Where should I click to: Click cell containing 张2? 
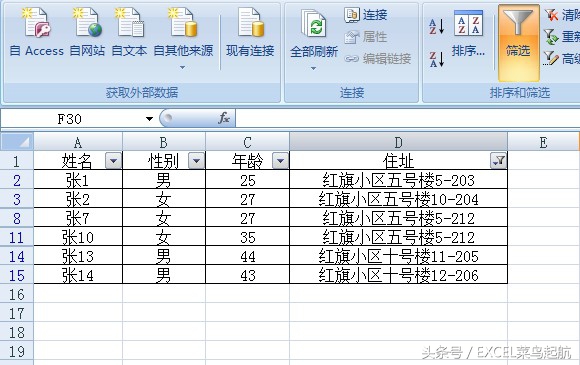point(78,199)
